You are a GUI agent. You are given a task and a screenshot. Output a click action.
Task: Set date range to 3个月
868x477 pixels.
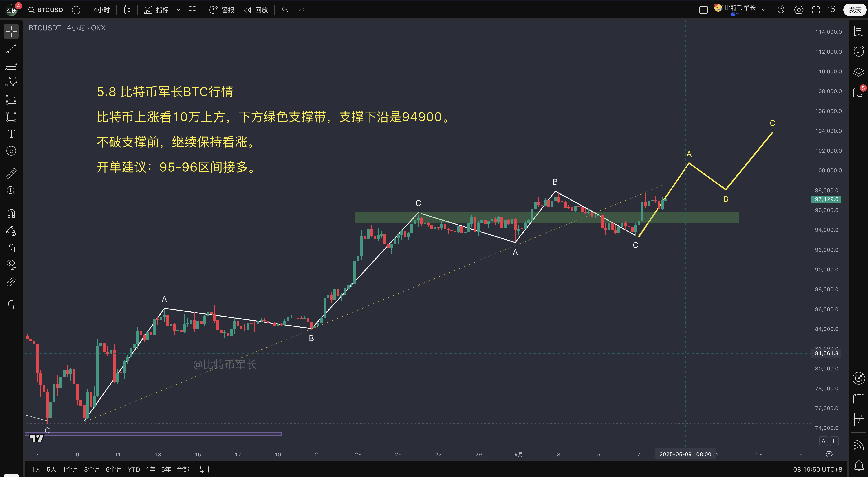[92, 469]
